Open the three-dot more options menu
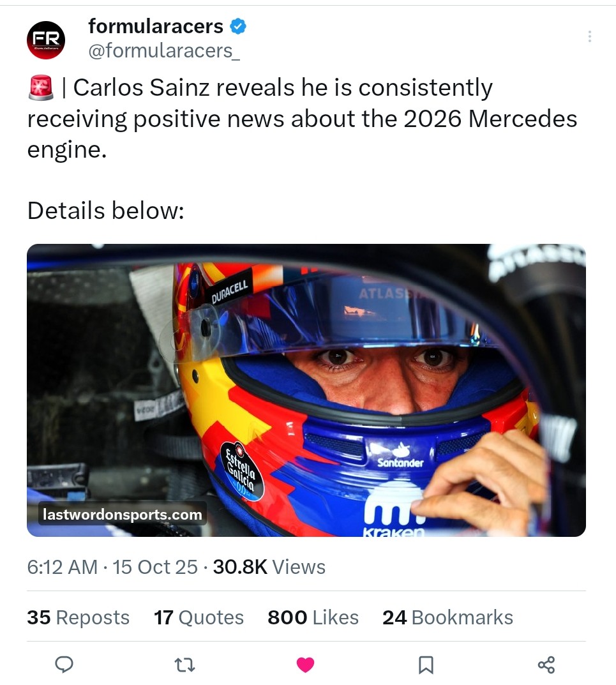 click(x=589, y=36)
